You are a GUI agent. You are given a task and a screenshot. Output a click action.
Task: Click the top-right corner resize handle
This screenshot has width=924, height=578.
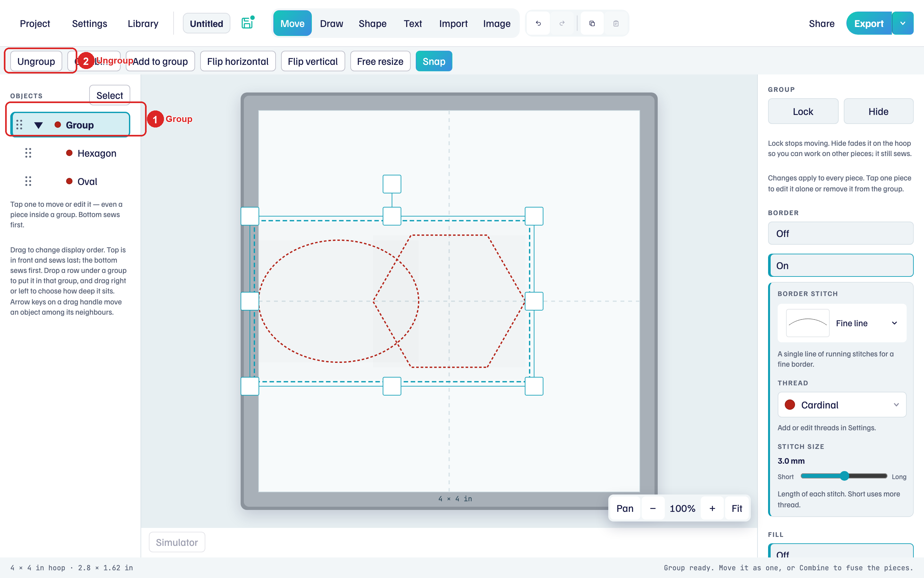coord(534,216)
